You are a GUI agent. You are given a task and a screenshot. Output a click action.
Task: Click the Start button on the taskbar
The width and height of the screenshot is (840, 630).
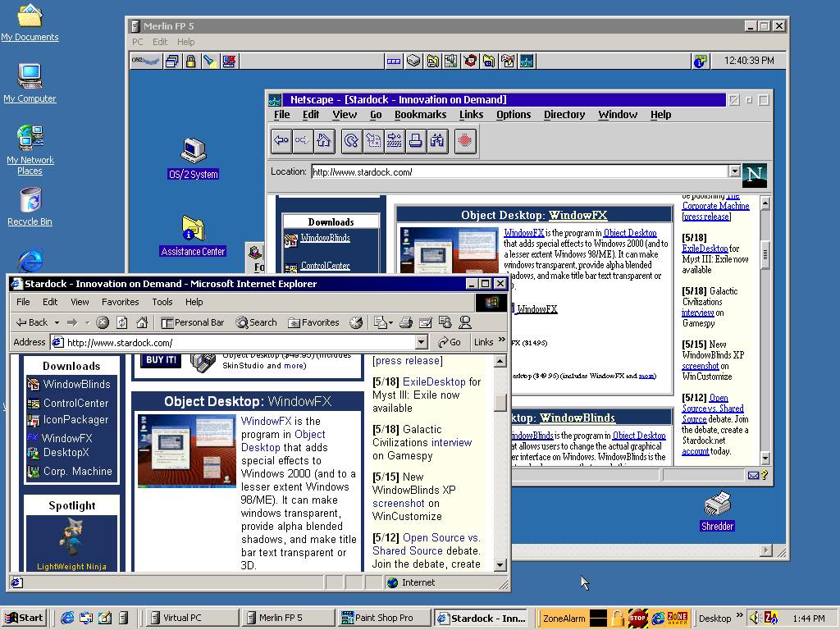[x=24, y=619]
